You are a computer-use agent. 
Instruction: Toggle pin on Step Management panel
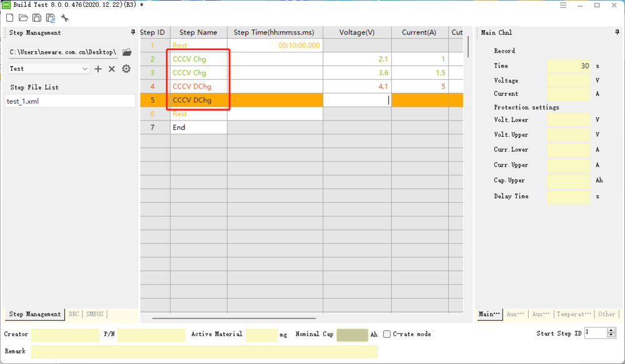point(132,32)
